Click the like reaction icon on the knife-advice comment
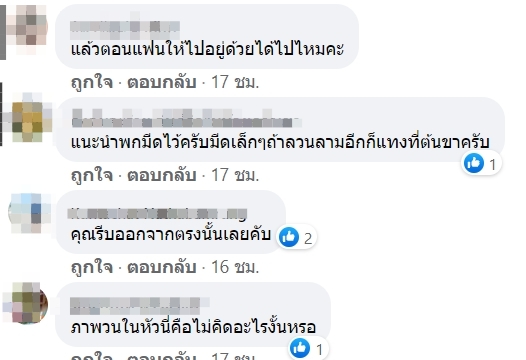This screenshot has width=526, height=360. tap(474, 163)
